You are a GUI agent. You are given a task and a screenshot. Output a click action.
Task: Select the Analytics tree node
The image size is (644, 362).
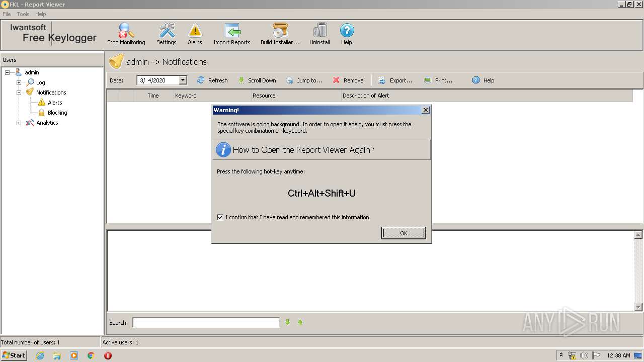(47, 123)
